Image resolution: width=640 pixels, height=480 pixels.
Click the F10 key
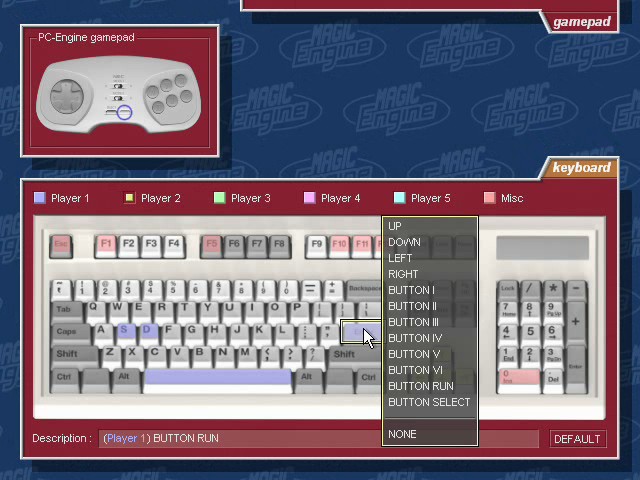pos(340,246)
